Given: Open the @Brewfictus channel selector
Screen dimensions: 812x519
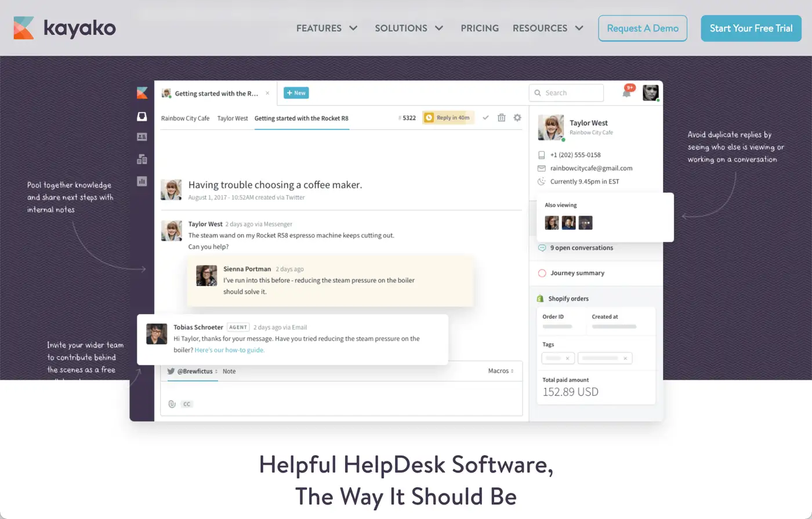Looking at the screenshot, I should tap(193, 371).
